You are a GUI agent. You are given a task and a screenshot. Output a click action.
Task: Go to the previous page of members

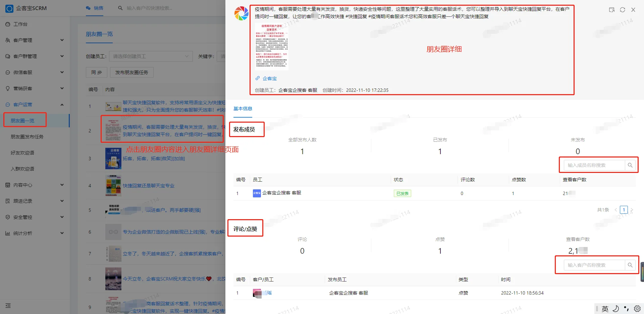pyautogui.click(x=616, y=210)
